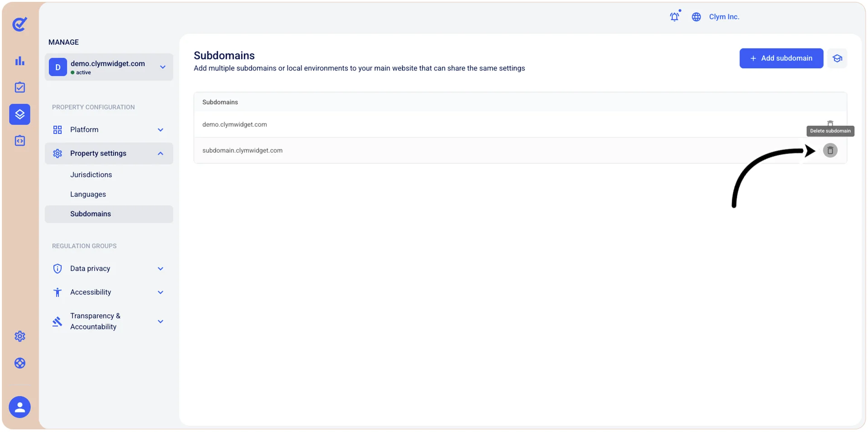Select the layers Manage sidebar icon

[x=19, y=114]
